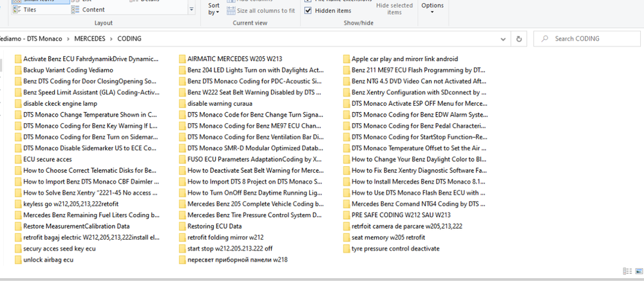Open the Options dropdown in ribbon
644x281 pixels.
431,8
